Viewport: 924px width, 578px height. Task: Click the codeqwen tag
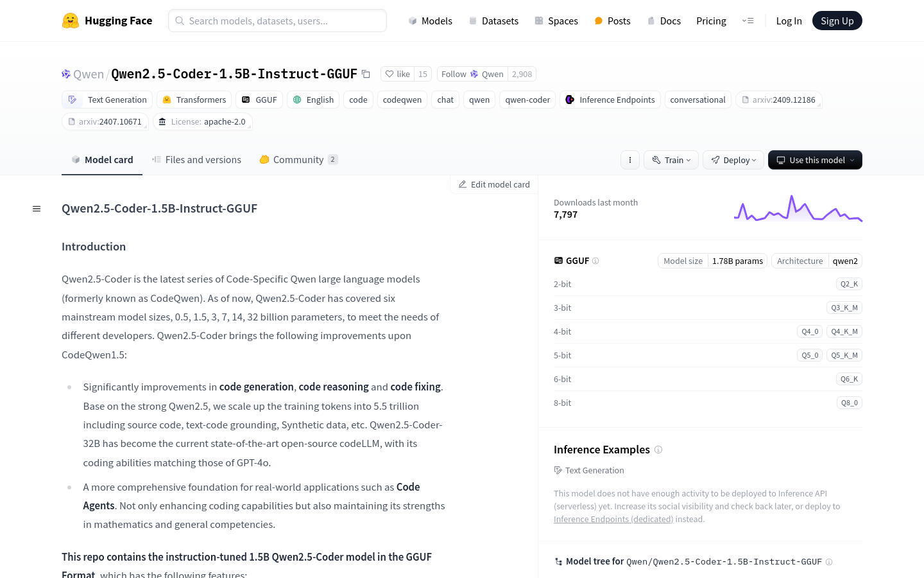click(x=402, y=100)
